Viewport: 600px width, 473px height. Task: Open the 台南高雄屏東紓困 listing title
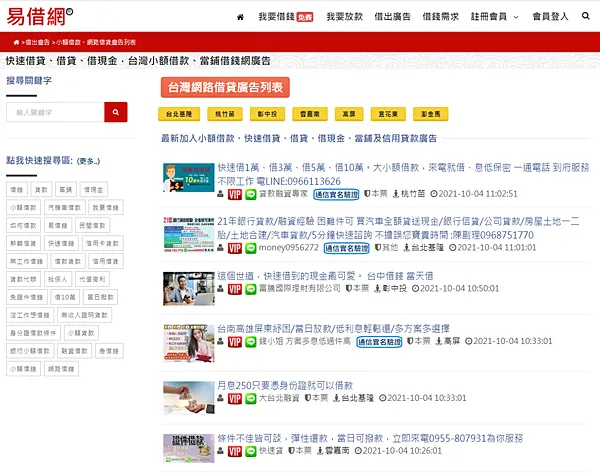(333, 329)
